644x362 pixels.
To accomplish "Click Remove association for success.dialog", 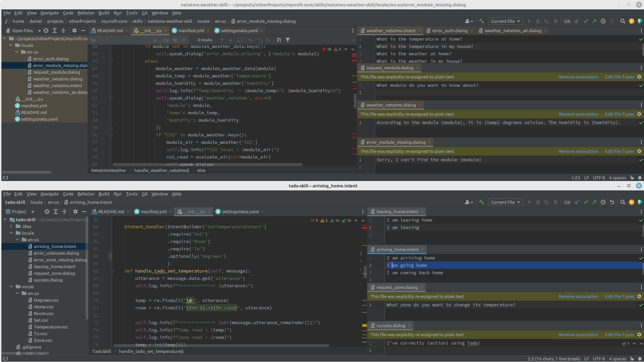I will [x=578, y=335].
